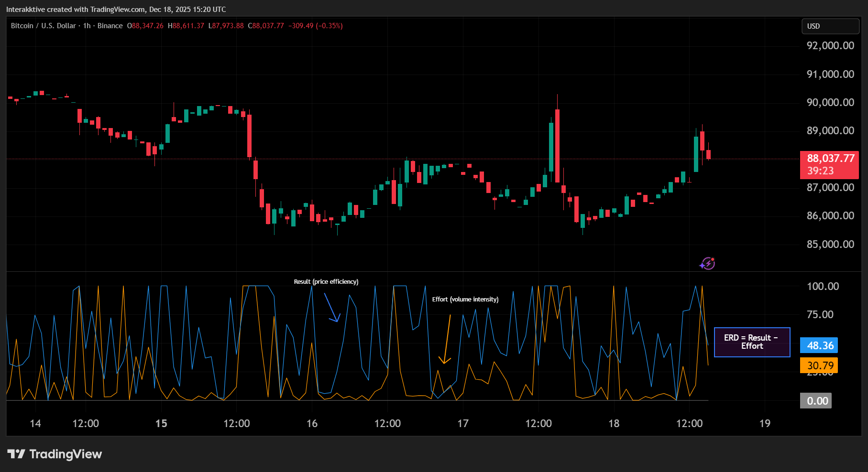Image resolution: width=868 pixels, height=472 pixels.
Task: Click the Result (price efficiency) label
Action: coord(326,282)
